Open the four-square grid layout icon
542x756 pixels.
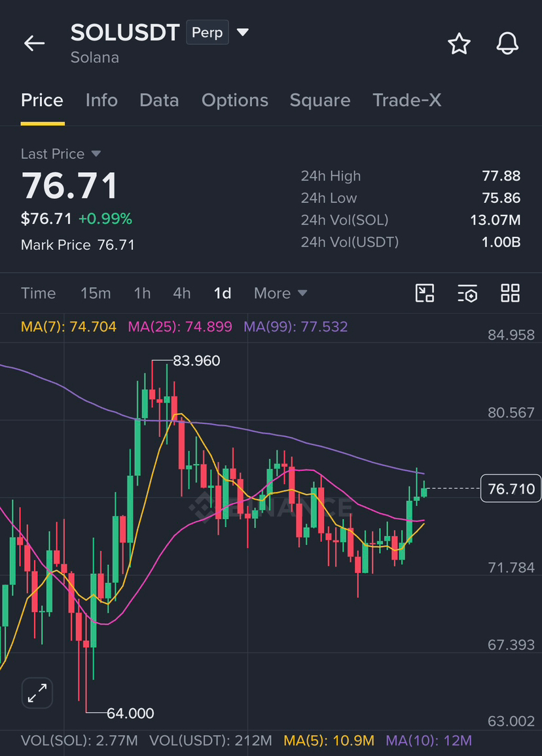pos(510,293)
